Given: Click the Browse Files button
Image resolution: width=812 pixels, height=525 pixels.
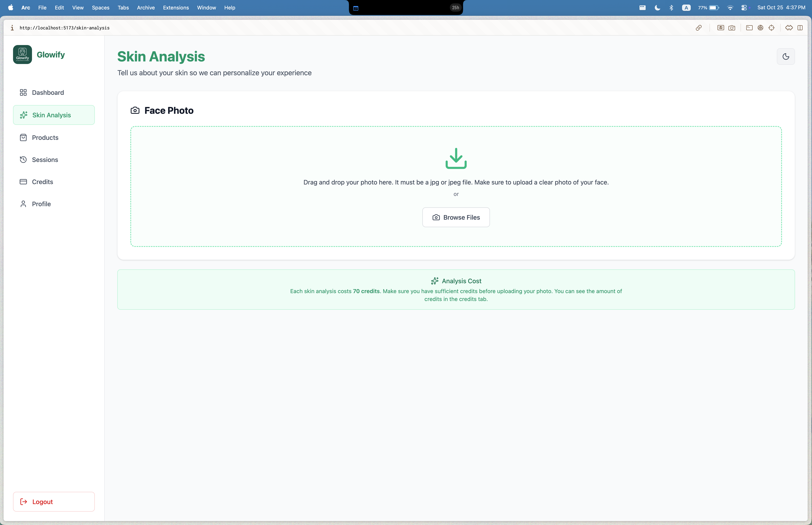Looking at the screenshot, I should pyautogui.click(x=456, y=217).
